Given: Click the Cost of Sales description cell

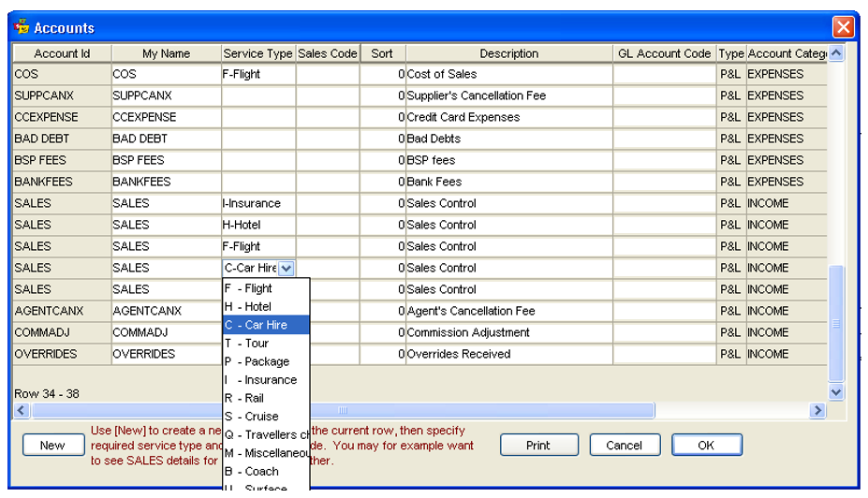Looking at the screenshot, I should 509,74.
